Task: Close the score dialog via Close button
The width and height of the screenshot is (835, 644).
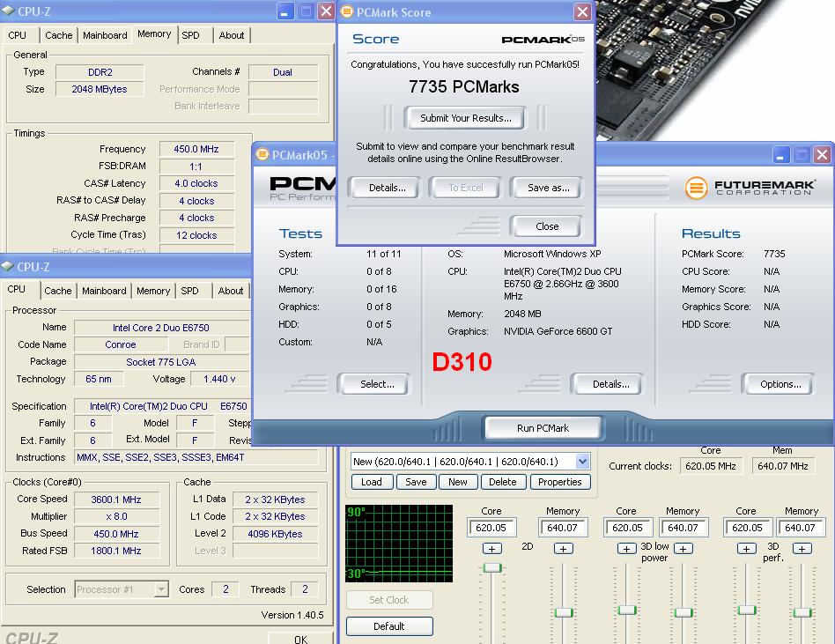Action: pyautogui.click(x=547, y=226)
